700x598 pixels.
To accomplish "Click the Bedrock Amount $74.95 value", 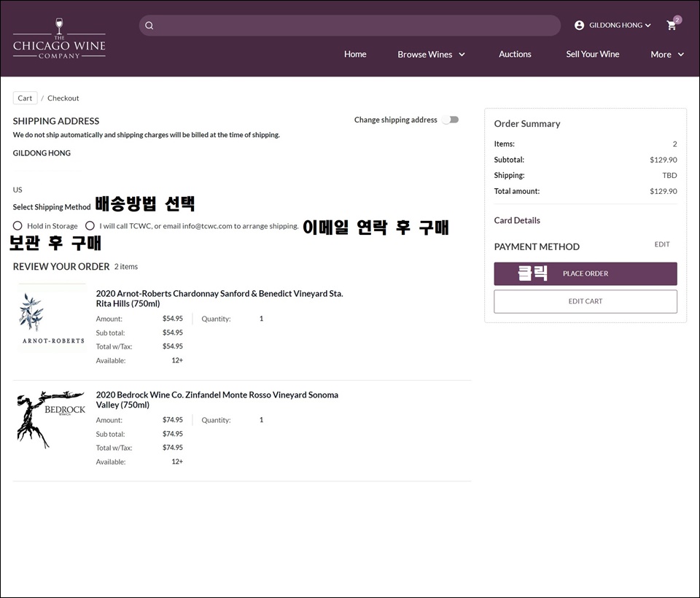I will pos(173,420).
